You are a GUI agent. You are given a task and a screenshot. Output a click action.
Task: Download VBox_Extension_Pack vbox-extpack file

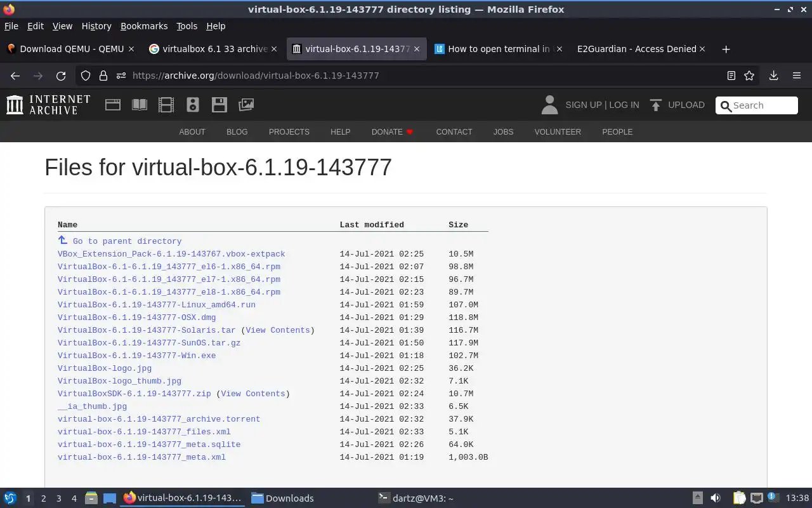coord(171,254)
